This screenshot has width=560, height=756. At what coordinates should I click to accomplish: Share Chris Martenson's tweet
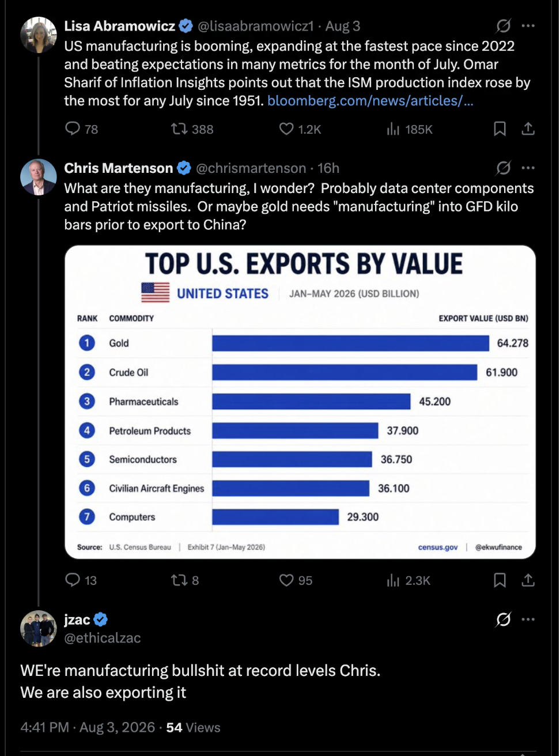[x=528, y=580]
